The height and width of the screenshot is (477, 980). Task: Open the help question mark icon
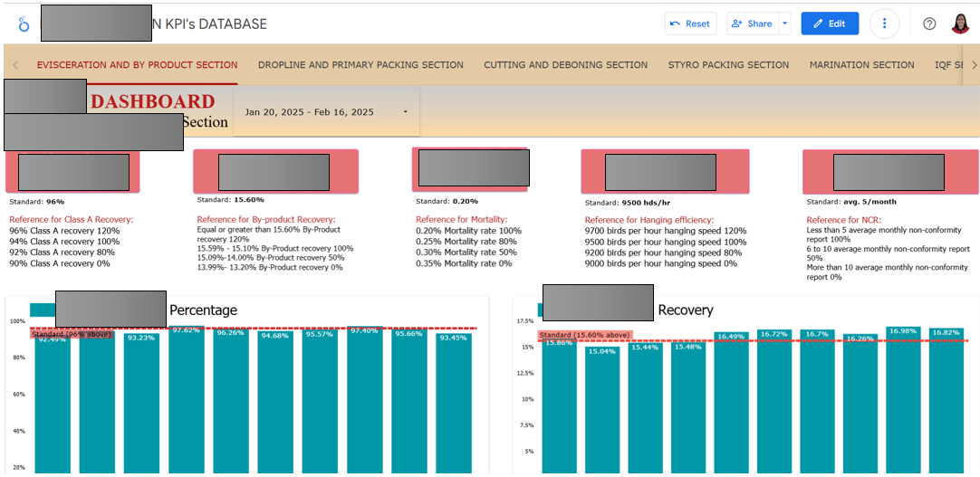(929, 24)
